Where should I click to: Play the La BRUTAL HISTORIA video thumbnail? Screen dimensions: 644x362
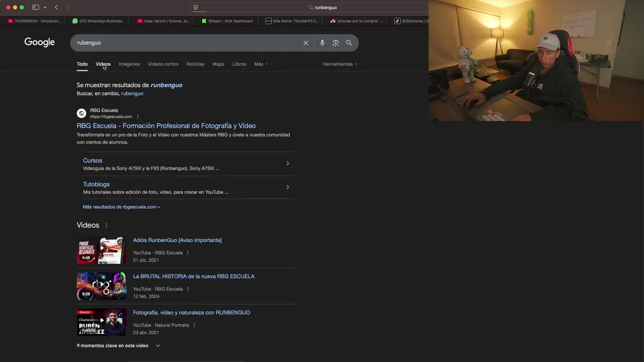[x=101, y=286]
